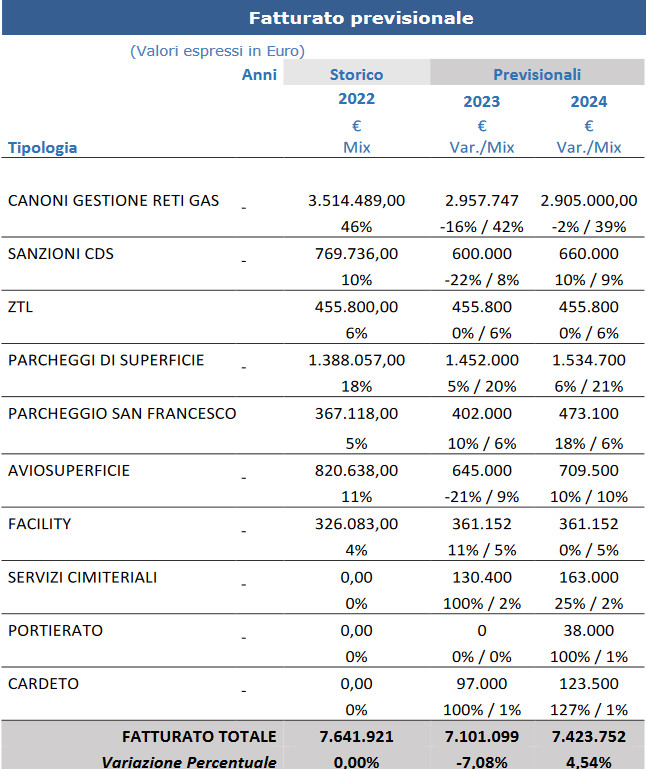The height and width of the screenshot is (769, 647).
Task: Click the Tipologia header label
Action: (x=42, y=148)
